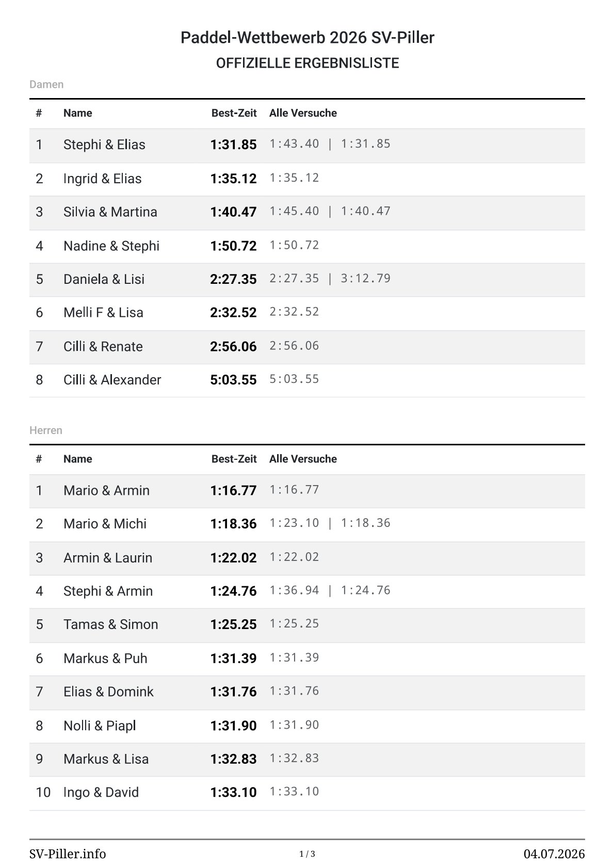Select the Ingo & David row

307,793
